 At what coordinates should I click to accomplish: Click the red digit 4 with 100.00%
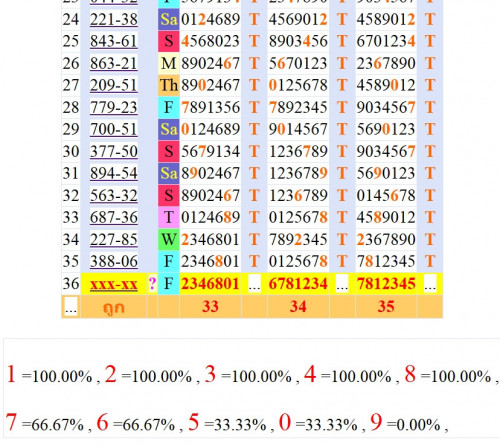pyautogui.click(x=310, y=374)
